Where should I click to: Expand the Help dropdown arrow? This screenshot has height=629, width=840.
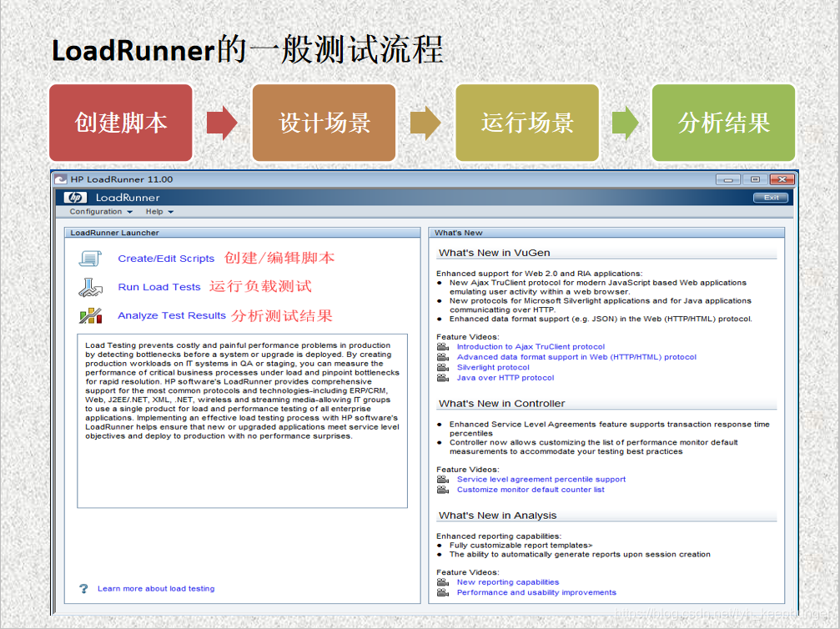coord(170,212)
